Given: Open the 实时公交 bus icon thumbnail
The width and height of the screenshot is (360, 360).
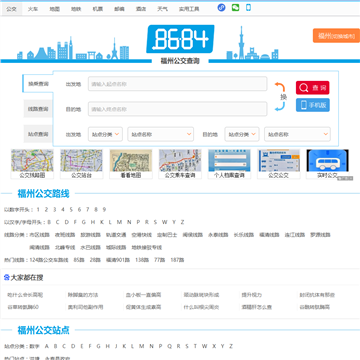Looking at the screenshot, I should (x=328, y=164).
